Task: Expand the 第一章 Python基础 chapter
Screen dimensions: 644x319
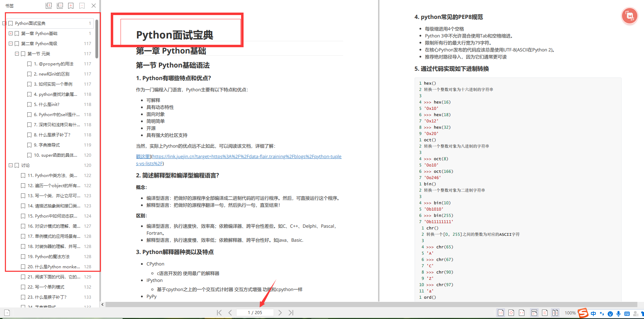Action: coord(10,33)
